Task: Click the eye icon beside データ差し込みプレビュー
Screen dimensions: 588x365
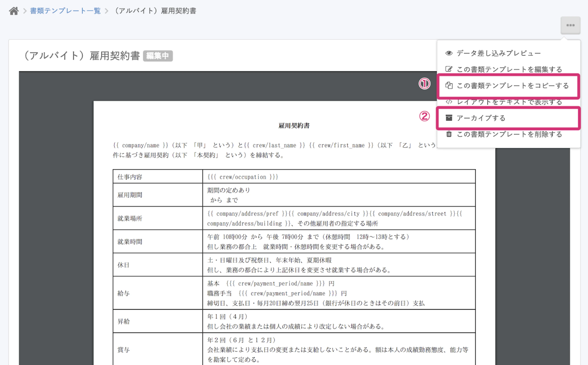Action: coord(449,53)
